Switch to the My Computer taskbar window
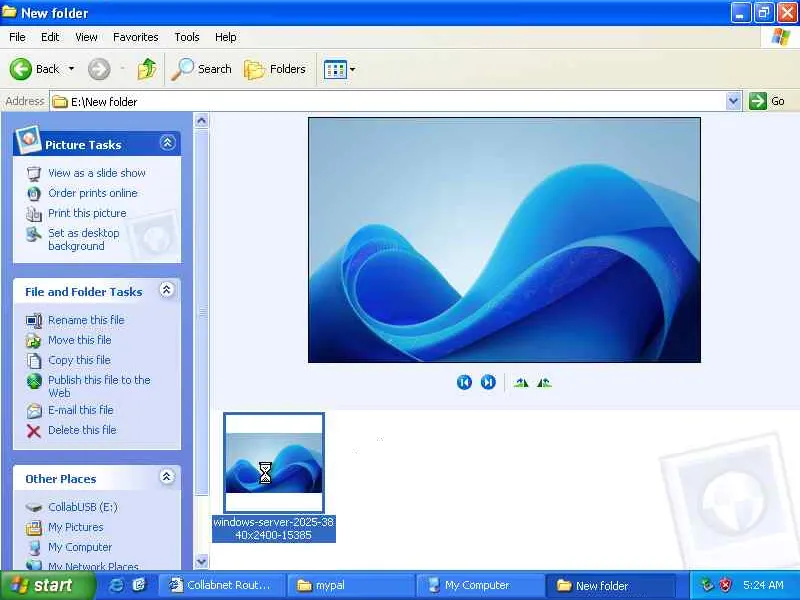Viewport: 800px width, 600px height. click(479, 585)
